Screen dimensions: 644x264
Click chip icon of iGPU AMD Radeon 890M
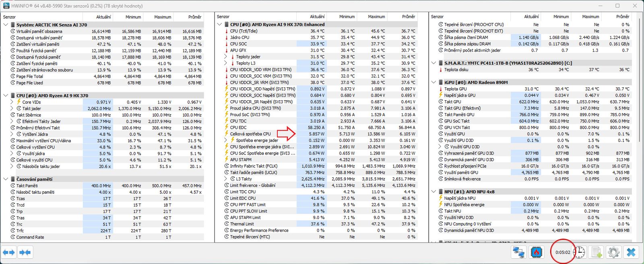click(441, 82)
